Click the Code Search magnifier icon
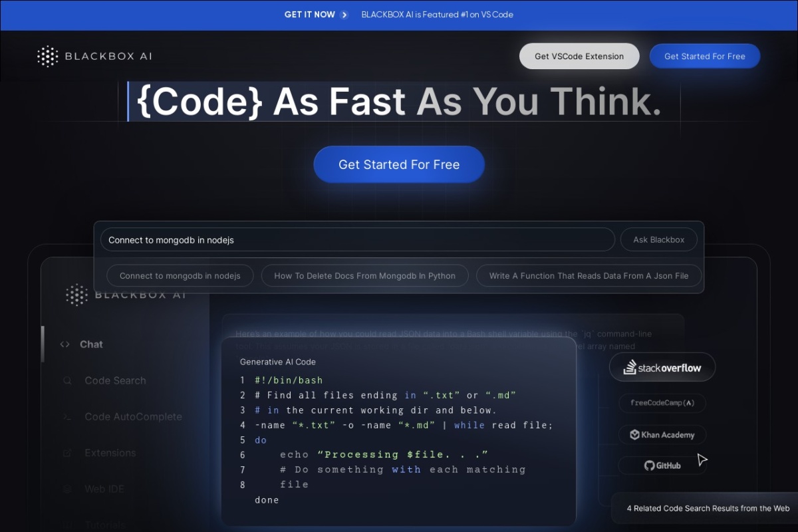Screen dimensions: 798x532 tap(66, 380)
